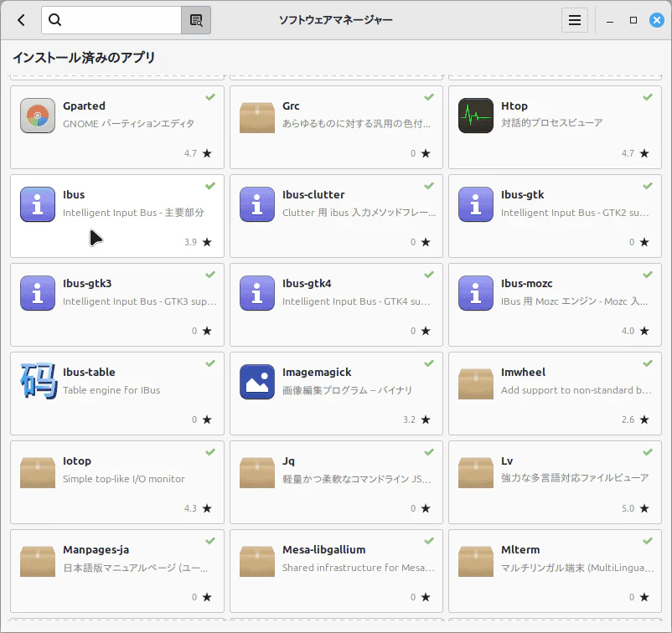Screen dimensions: 672x633
Task: Select the Grc app name
Action: pos(291,105)
